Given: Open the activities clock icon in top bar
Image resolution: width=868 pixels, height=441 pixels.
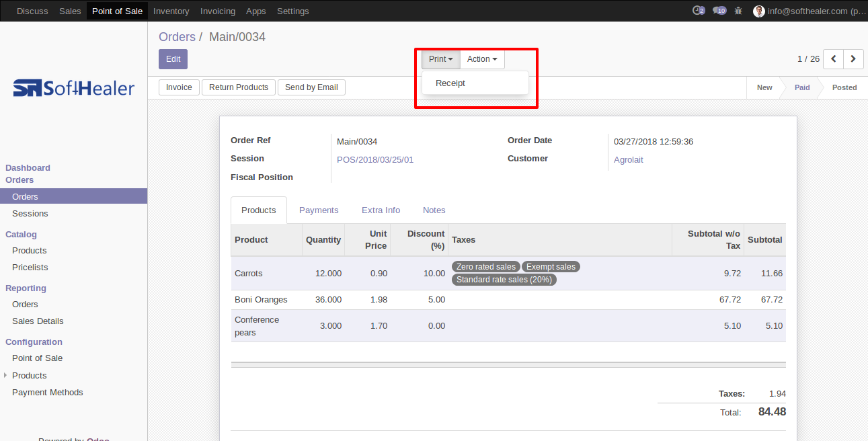Looking at the screenshot, I should pyautogui.click(x=699, y=11).
